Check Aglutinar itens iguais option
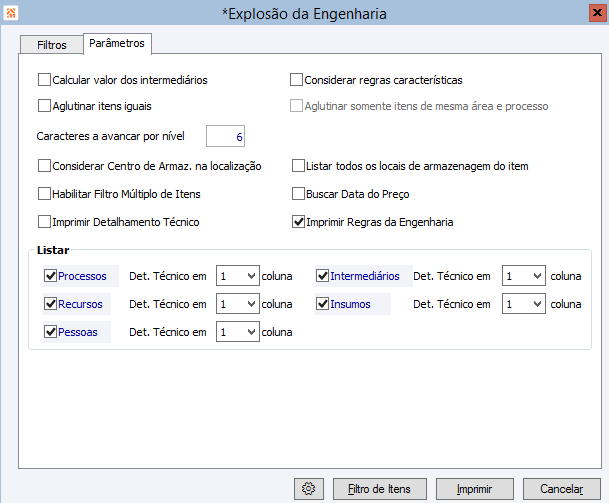 click(44, 105)
